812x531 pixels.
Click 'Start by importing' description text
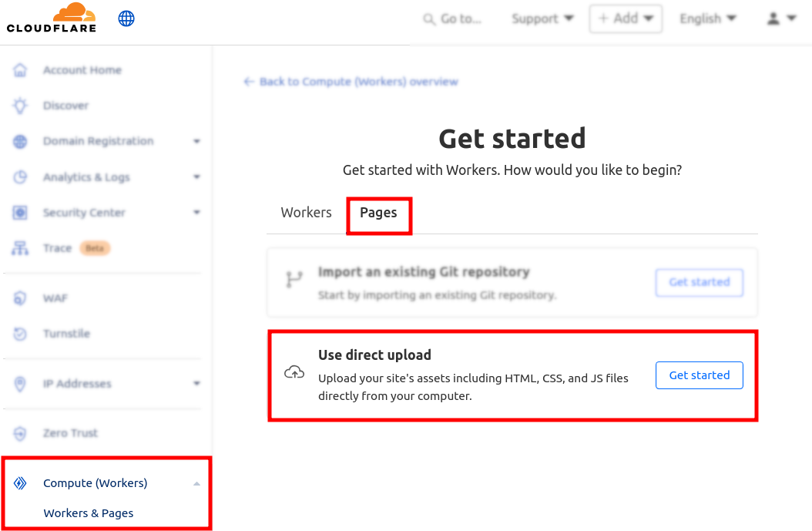tap(438, 295)
